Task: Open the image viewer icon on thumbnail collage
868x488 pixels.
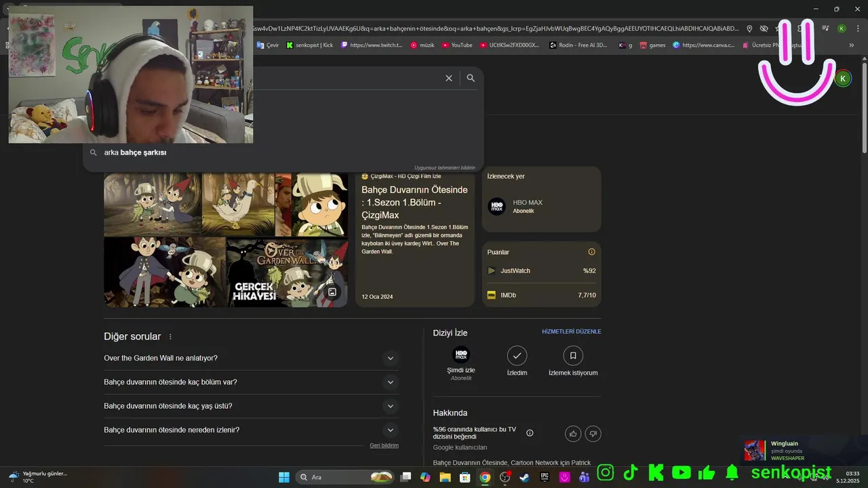Action: 332,292
